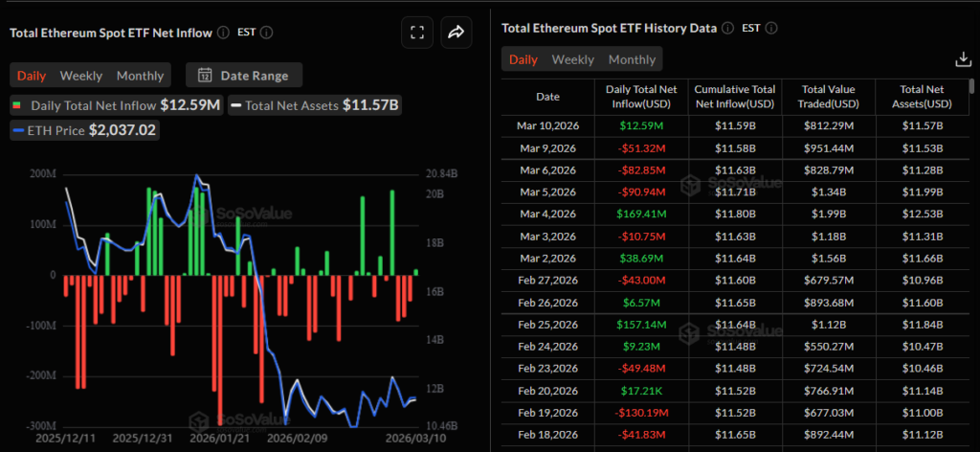
Task: Click info icon next to chart's EST label
Action: click(267, 33)
